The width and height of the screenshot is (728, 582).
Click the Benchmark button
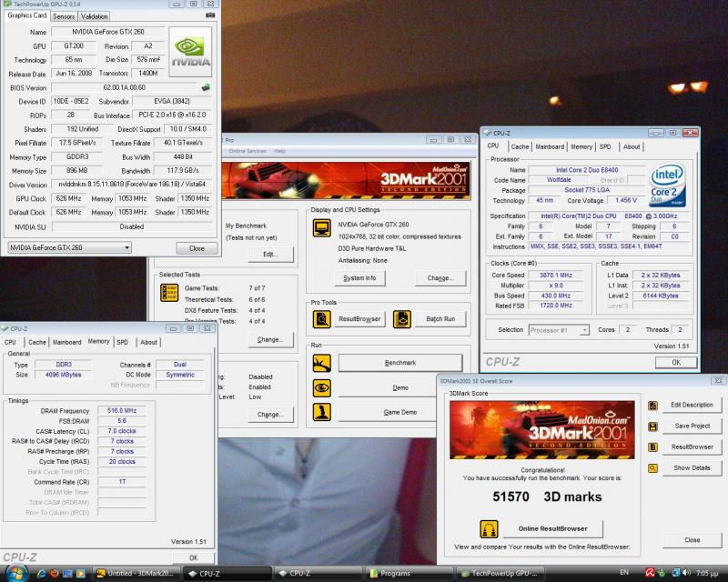(400, 363)
